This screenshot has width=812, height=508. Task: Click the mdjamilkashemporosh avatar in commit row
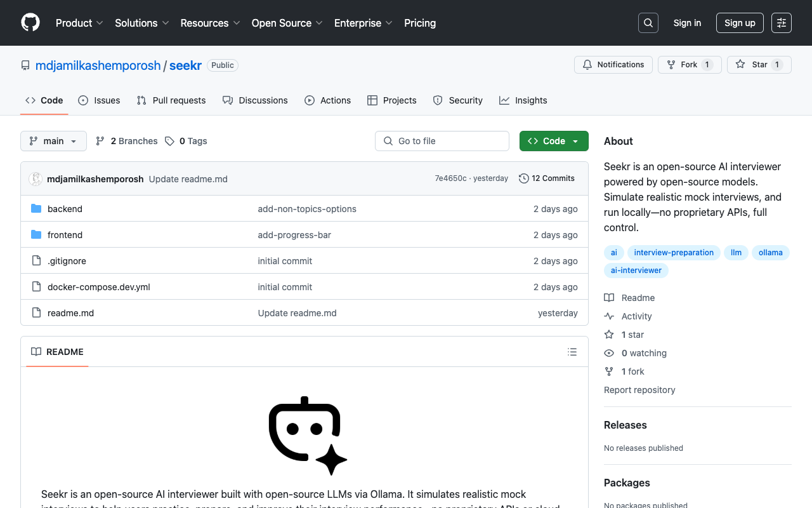(x=36, y=179)
